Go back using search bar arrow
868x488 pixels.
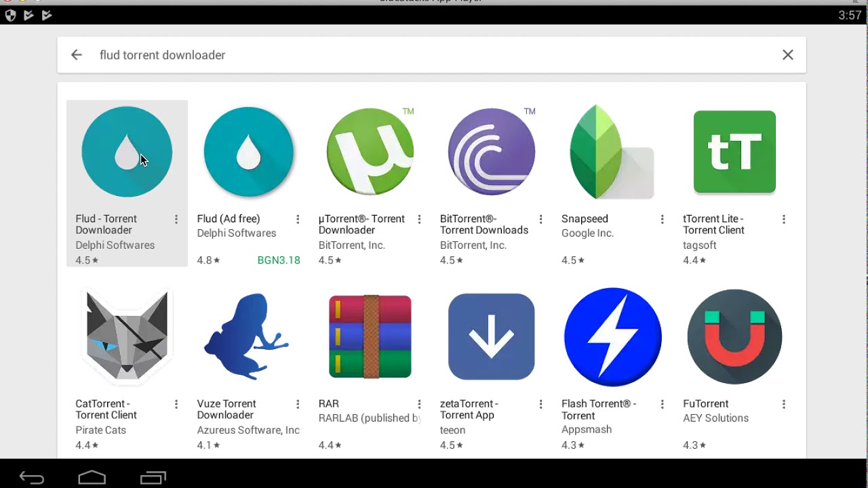pos(77,55)
